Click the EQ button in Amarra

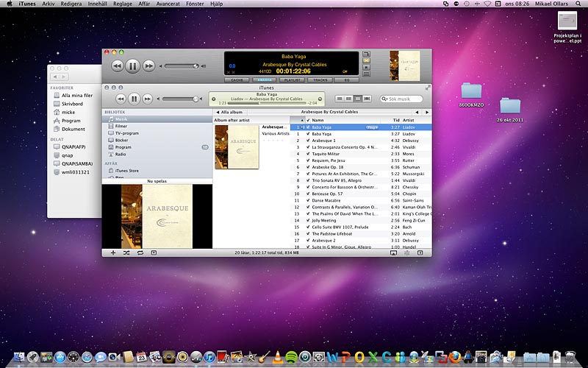tap(346, 80)
